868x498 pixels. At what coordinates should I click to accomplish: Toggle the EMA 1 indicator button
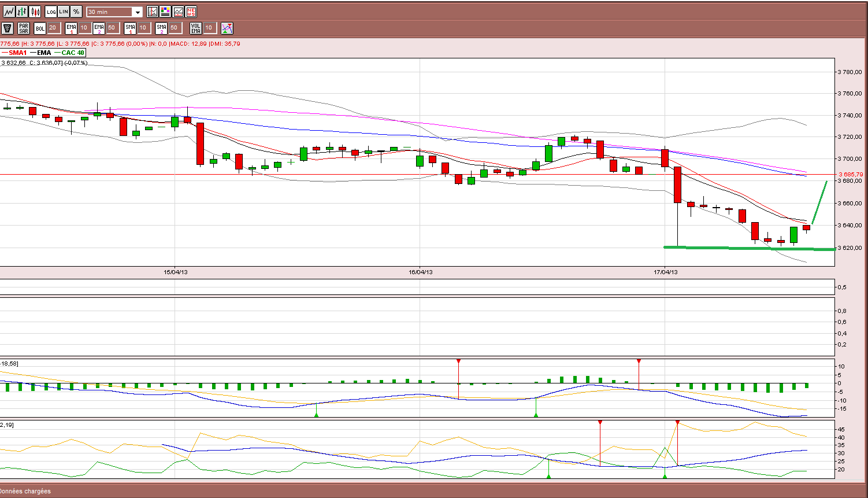point(71,28)
